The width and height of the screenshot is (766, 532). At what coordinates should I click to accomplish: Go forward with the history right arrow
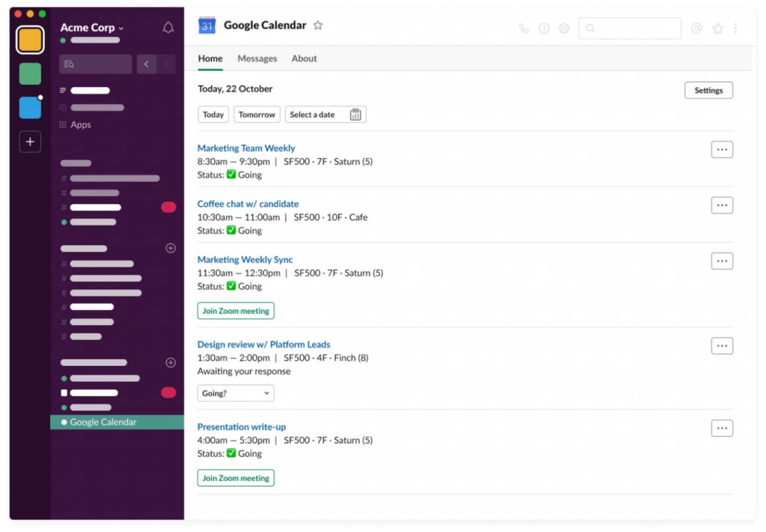[x=166, y=64]
